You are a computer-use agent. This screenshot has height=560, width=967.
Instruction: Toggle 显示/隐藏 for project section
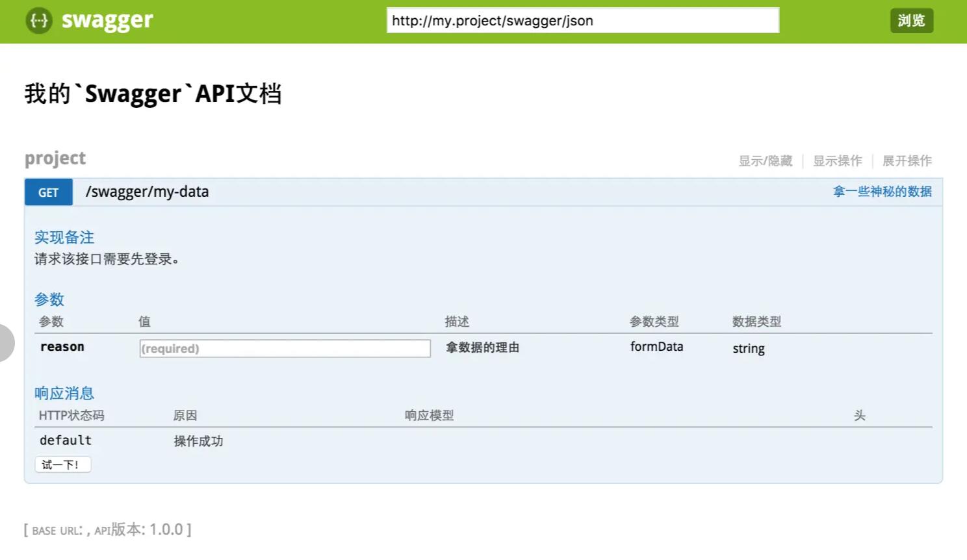[766, 160]
